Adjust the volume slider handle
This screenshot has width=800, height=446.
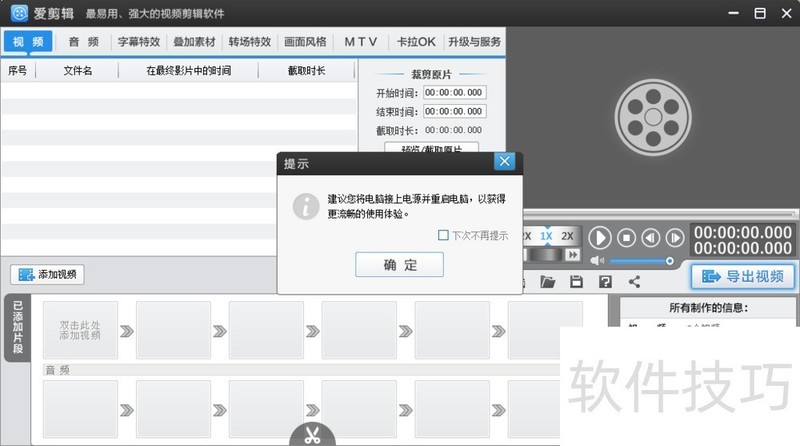pos(670,261)
